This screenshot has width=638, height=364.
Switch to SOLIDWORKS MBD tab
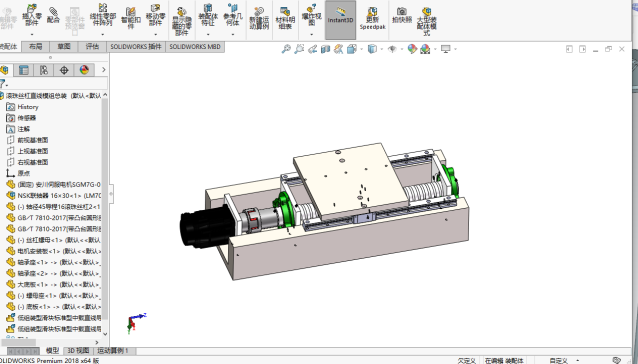click(x=195, y=47)
